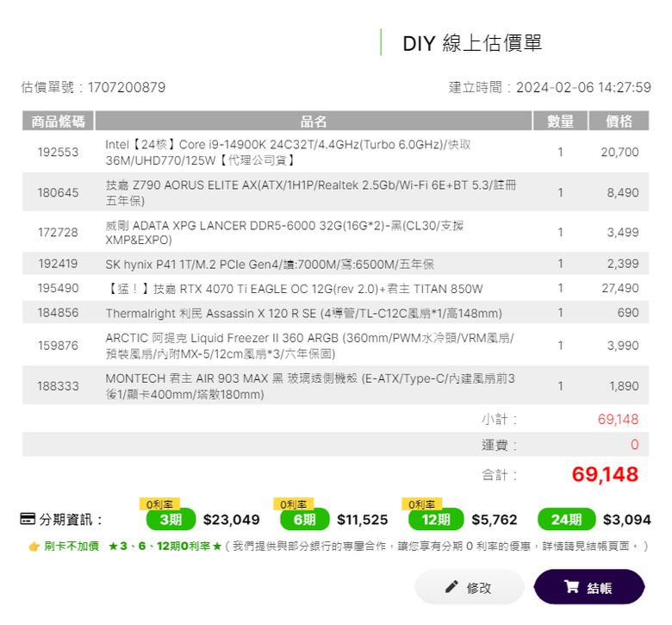This screenshot has width=672, height=625.
Task: Click the ★3、6、12期0利率★ promo text
Action: (x=165, y=546)
